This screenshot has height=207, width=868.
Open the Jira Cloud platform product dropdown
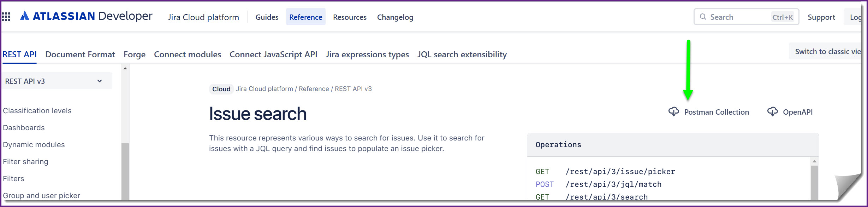coord(204,17)
